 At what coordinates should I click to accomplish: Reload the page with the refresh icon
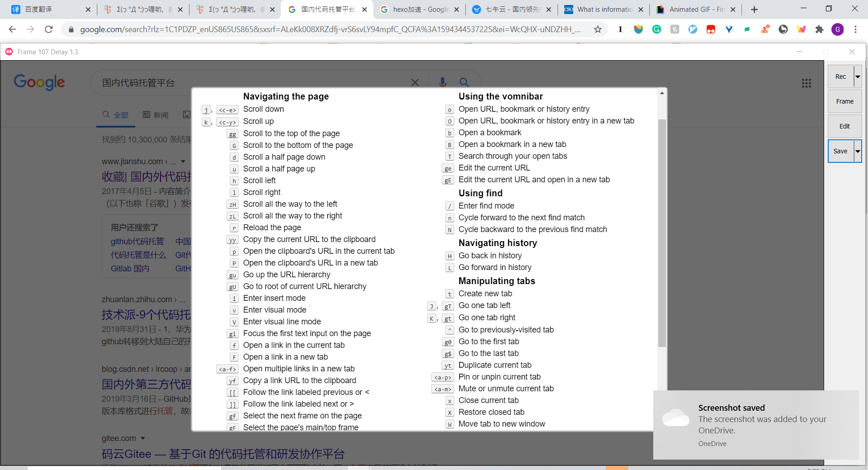[49, 29]
